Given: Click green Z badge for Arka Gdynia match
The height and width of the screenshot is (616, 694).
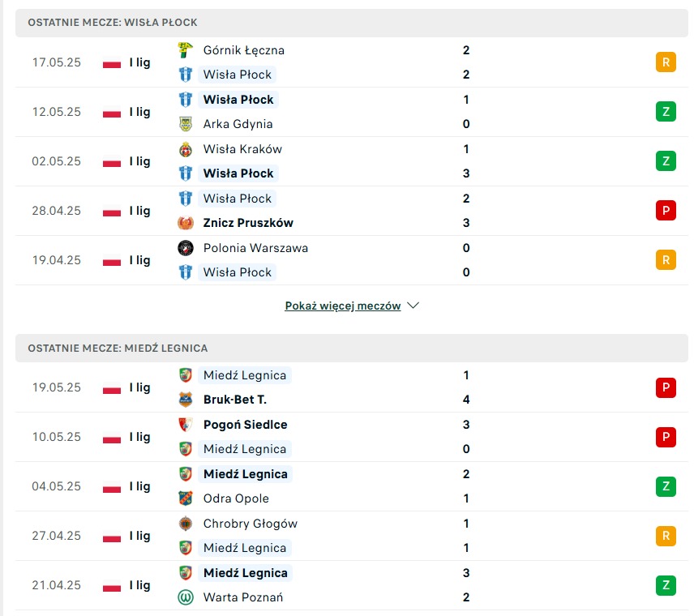Looking at the screenshot, I should coord(666,112).
